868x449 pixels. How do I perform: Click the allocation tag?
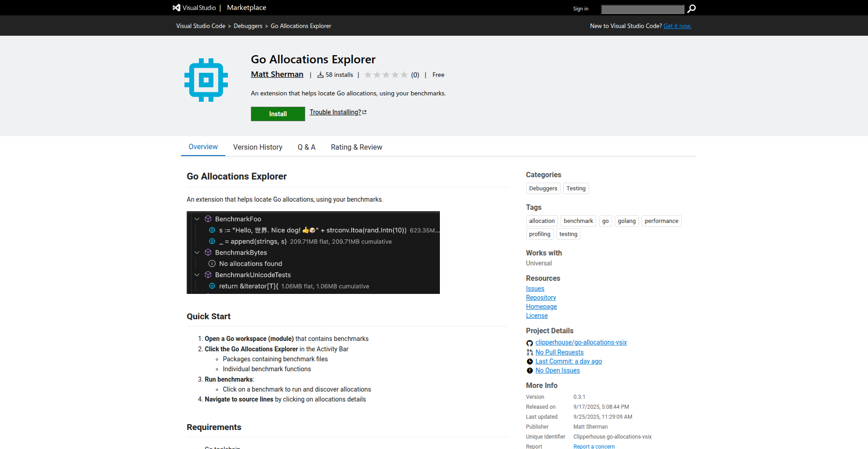click(x=542, y=221)
